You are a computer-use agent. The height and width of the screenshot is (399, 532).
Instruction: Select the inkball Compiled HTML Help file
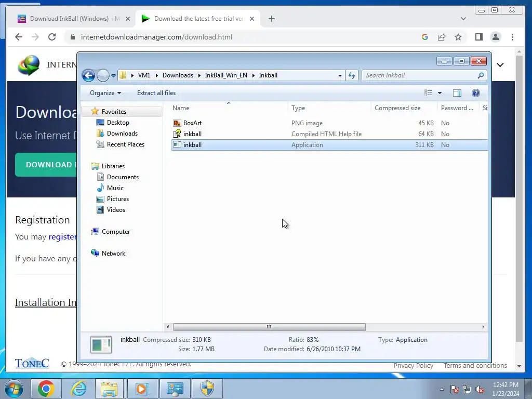329,134
